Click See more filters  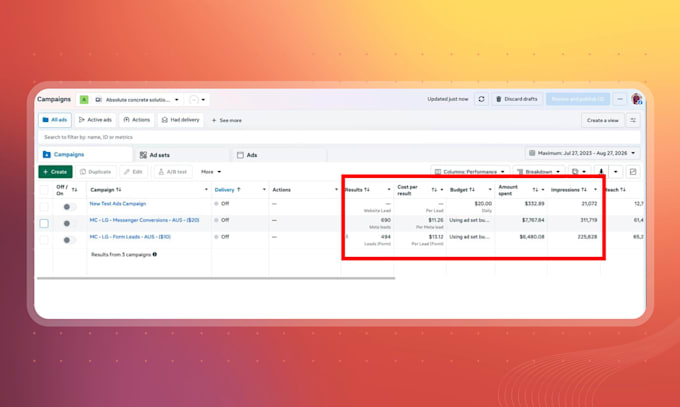pyautogui.click(x=226, y=120)
